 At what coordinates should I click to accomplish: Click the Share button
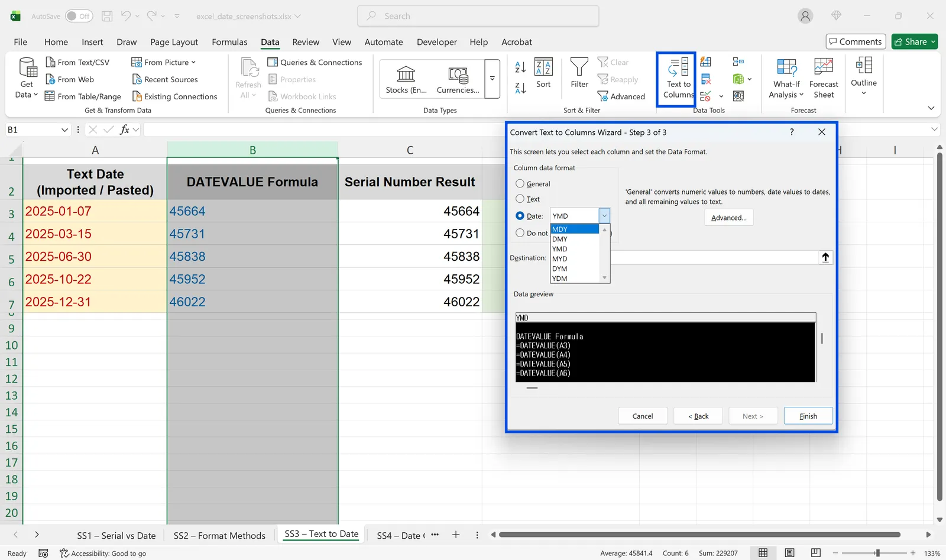tap(915, 41)
